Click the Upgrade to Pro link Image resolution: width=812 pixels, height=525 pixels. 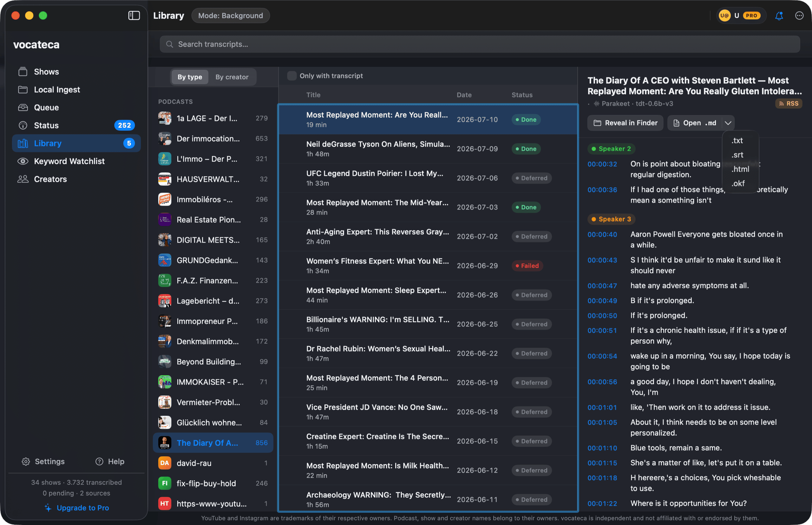tap(76, 508)
